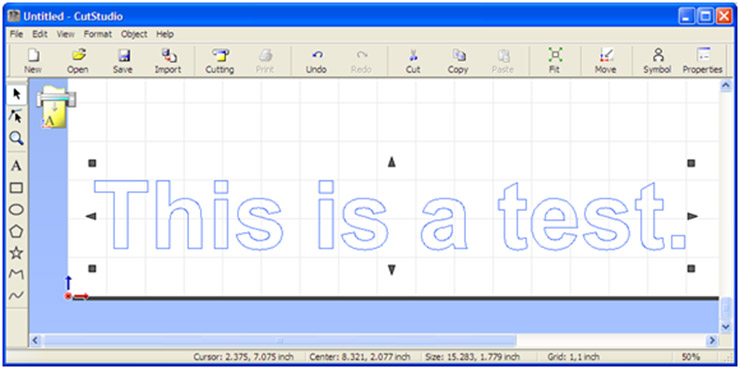The height and width of the screenshot is (369, 740).
Task: Select the polyline drawing tool
Action: pos(17,274)
